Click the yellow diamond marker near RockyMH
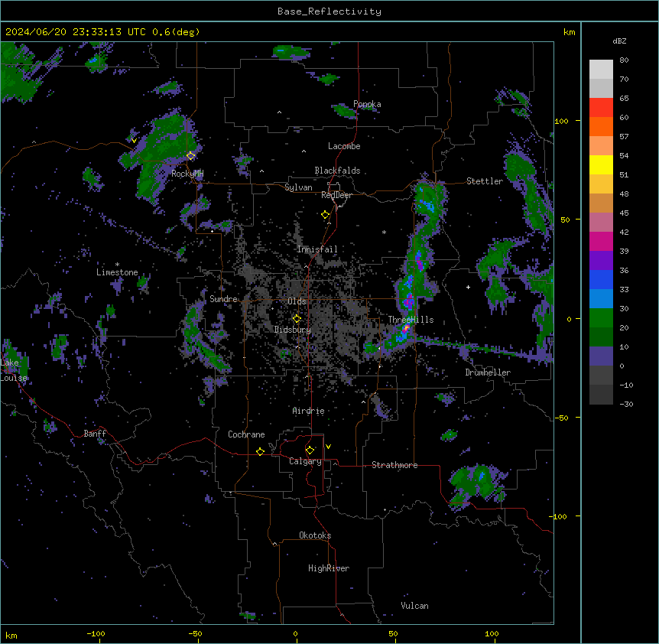The width and height of the screenshot is (659, 644). 191,155
